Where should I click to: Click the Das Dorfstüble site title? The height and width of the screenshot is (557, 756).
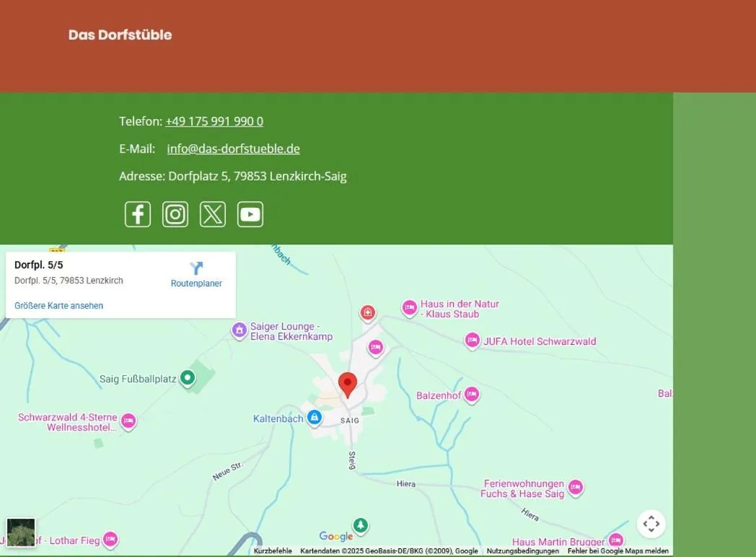(x=120, y=35)
